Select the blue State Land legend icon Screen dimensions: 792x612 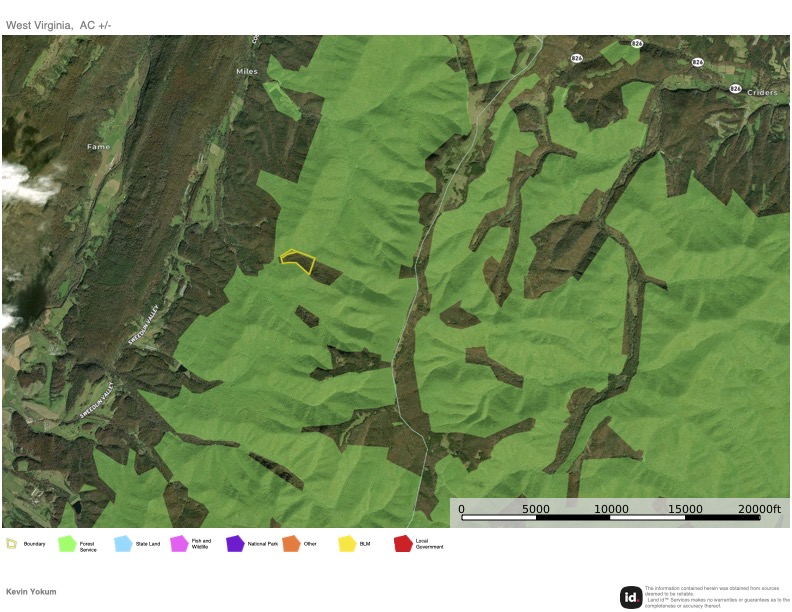(x=123, y=544)
